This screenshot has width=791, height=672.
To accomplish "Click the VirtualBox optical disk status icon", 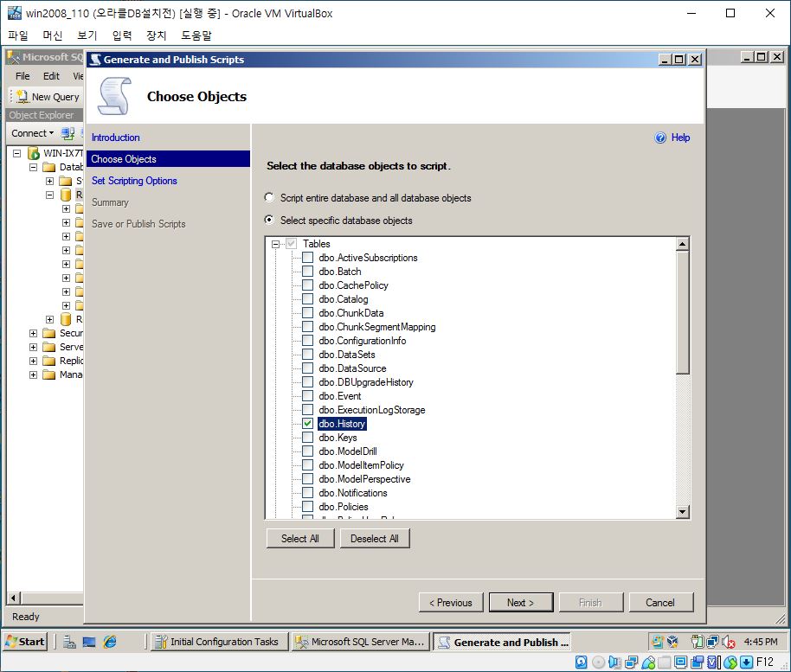I will coord(598,662).
